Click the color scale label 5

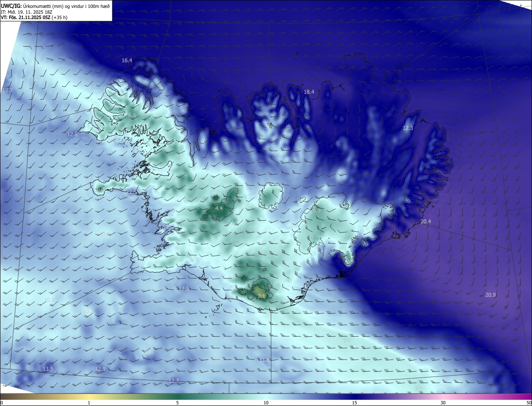tap(177, 403)
